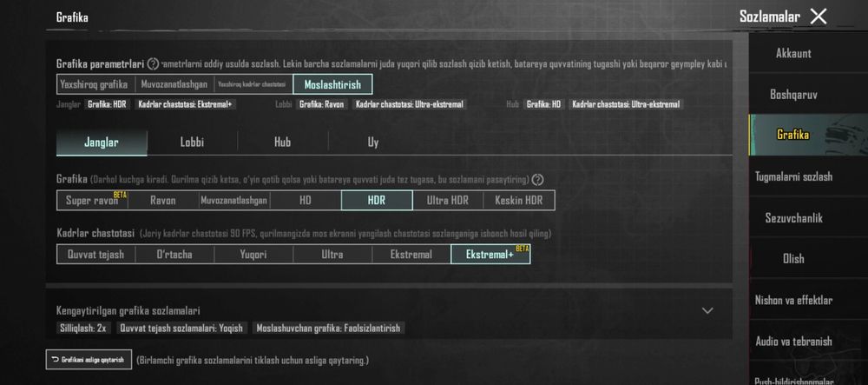Choose Ravon graphics quality
This screenshot has width=868, height=385.
163,201
